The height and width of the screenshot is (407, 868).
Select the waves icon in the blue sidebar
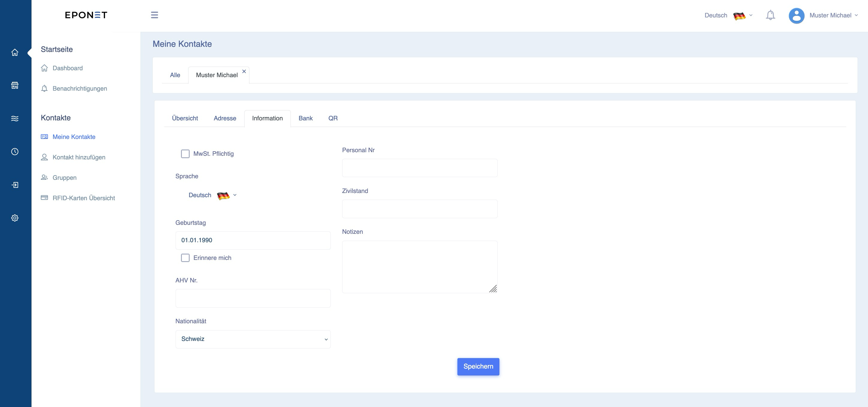tap(14, 119)
